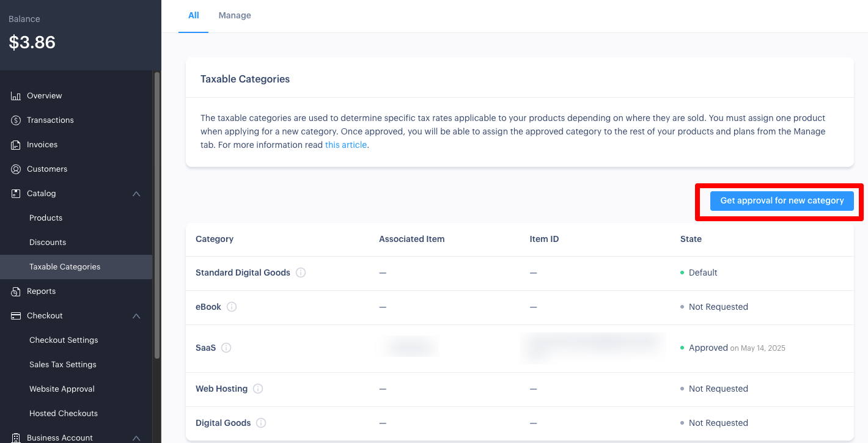The width and height of the screenshot is (868, 443).
Task: Collapse the Catalog section chevron
Action: (136, 194)
